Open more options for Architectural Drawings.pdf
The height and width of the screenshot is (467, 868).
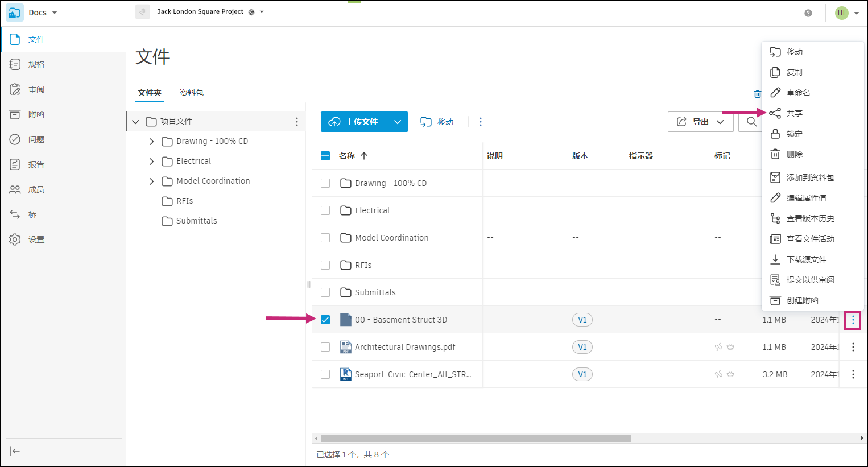[x=853, y=347]
